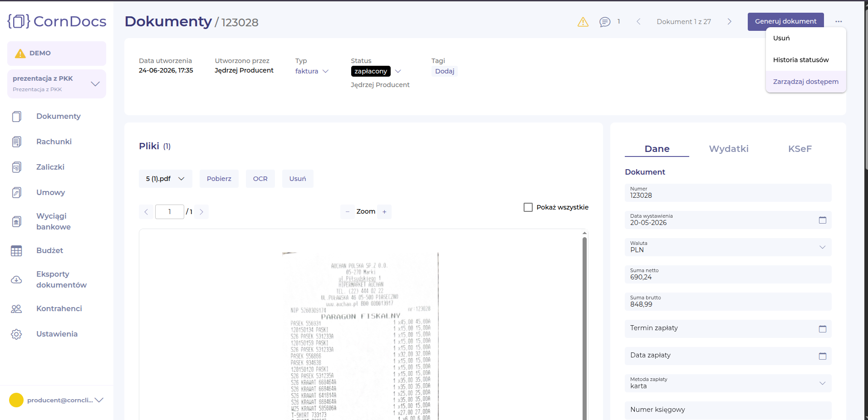The image size is (868, 420).
Task: Click the Zaliczki sidebar icon
Action: [x=16, y=167]
